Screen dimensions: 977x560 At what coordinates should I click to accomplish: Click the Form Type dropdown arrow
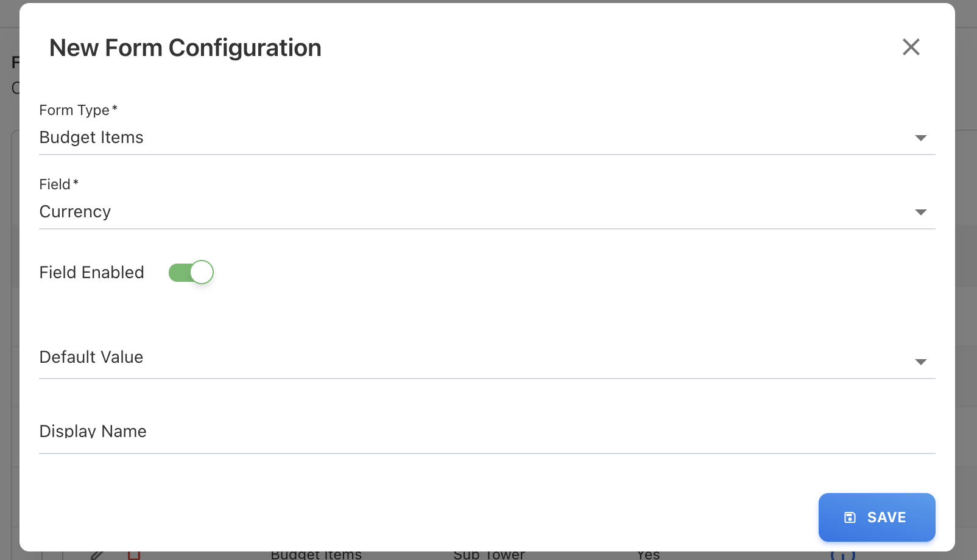pyautogui.click(x=920, y=138)
